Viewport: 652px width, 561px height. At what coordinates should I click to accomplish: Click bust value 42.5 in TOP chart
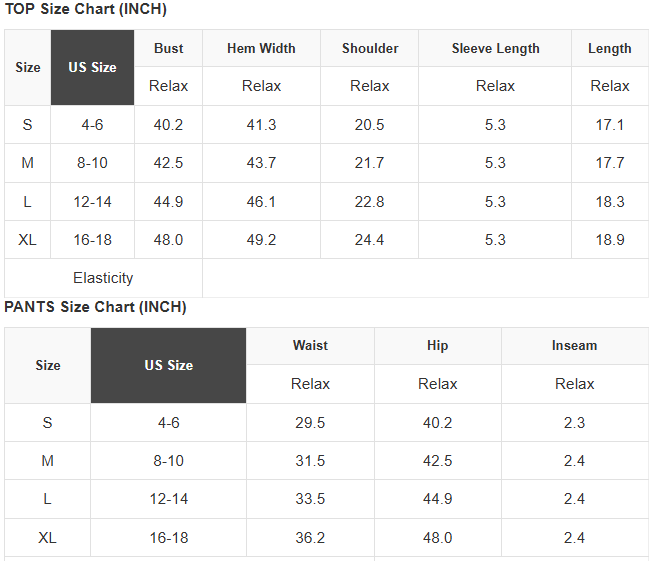(168, 163)
